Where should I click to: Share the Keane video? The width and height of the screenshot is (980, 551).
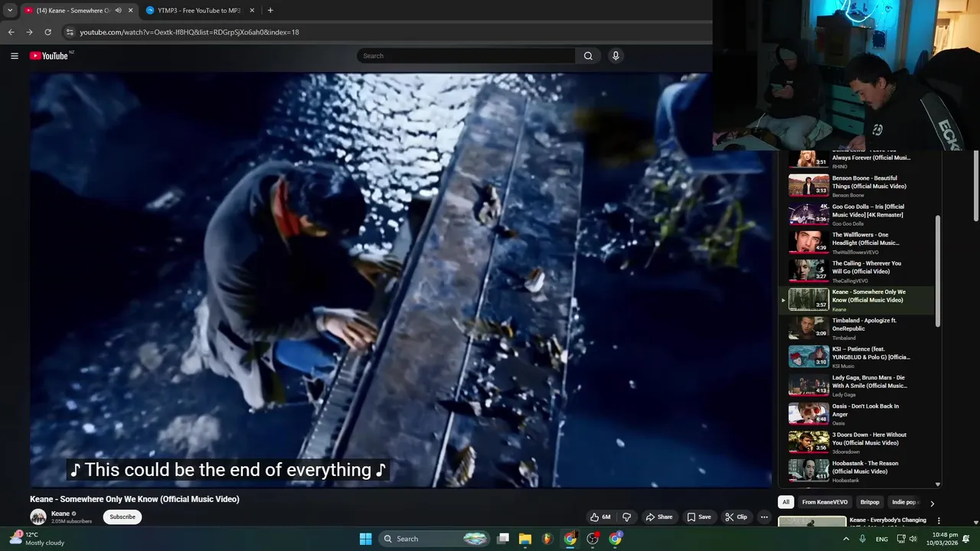pos(658,517)
